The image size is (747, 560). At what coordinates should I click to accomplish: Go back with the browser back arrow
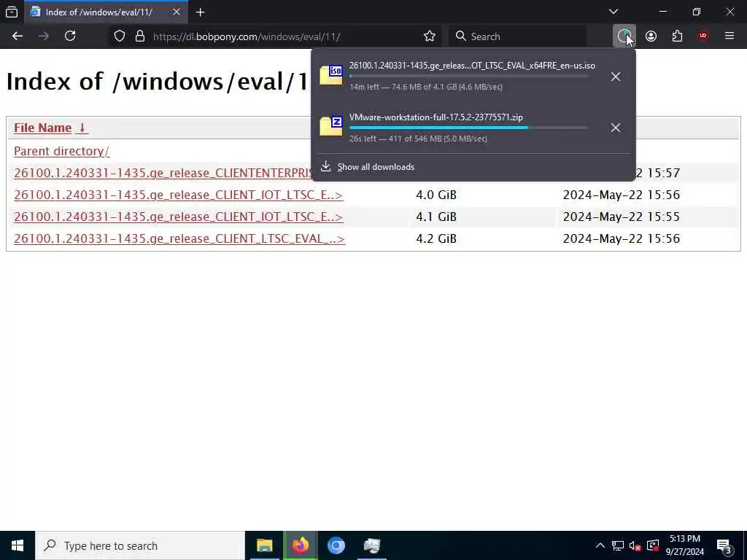coord(18,36)
